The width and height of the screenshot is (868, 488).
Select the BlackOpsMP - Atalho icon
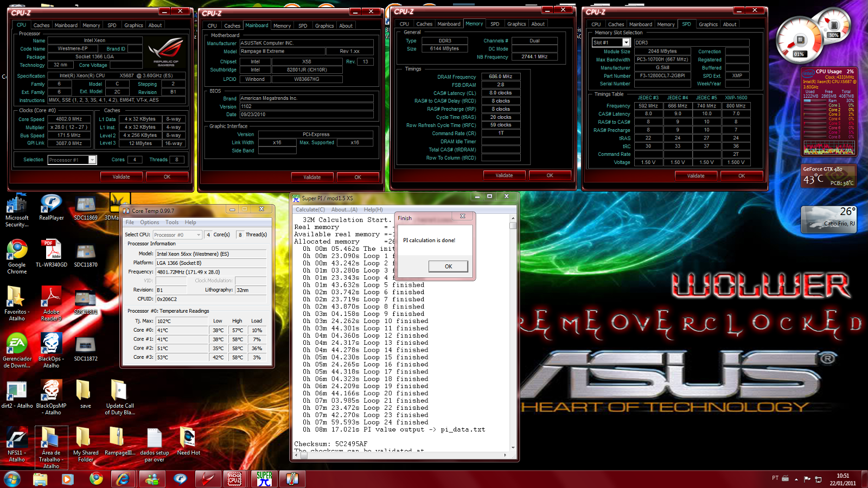click(51, 397)
